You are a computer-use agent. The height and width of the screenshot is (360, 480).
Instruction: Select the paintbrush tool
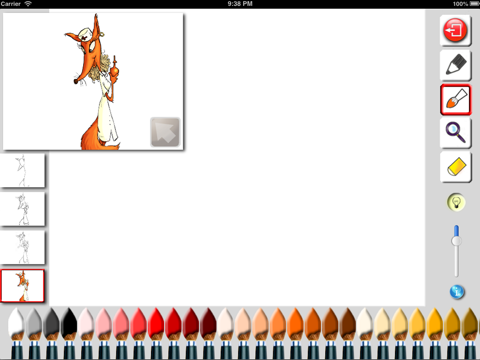455,100
